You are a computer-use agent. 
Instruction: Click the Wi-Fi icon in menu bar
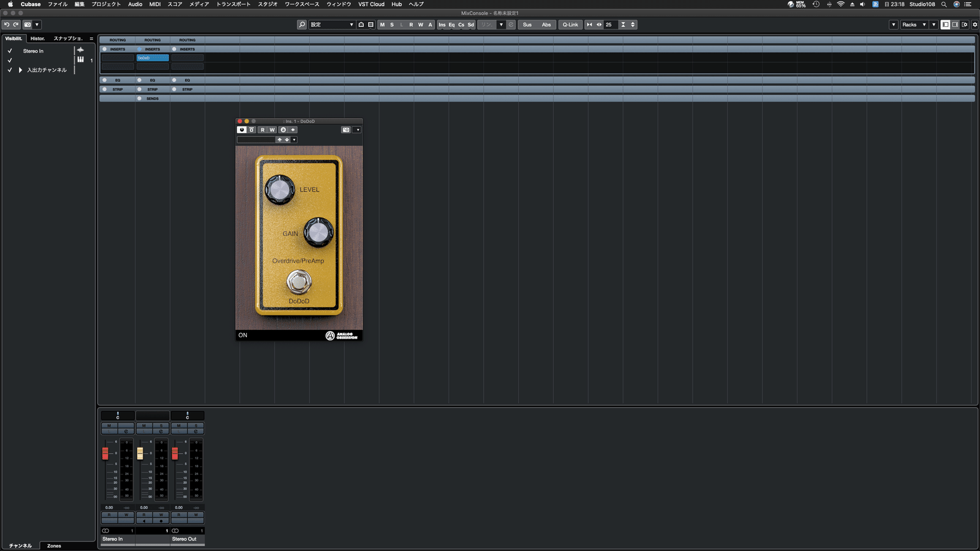tap(840, 4)
